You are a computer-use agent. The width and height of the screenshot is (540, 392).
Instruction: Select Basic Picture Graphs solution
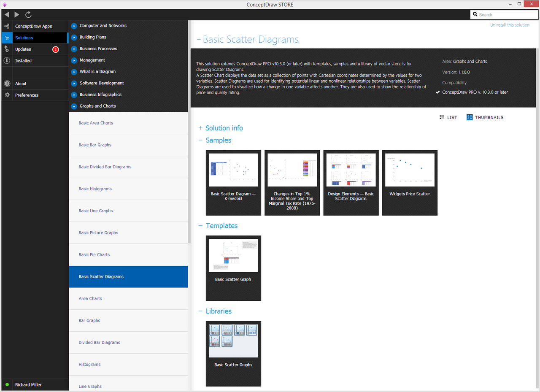coord(128,233)
